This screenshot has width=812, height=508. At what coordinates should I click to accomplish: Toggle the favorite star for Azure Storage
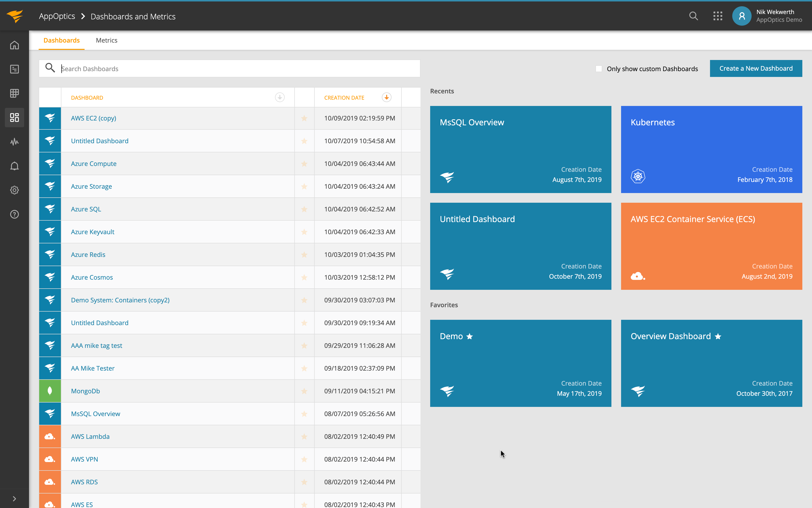[304, 187]
